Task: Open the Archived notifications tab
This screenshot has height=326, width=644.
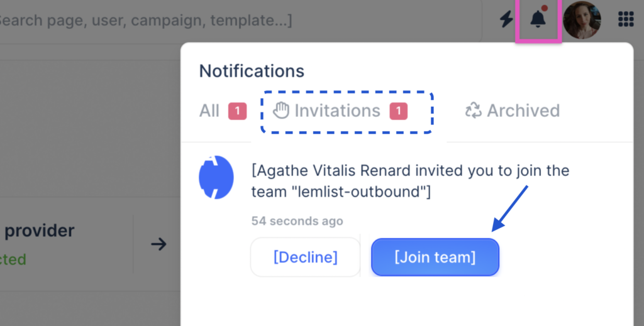Action: (523, 111)
